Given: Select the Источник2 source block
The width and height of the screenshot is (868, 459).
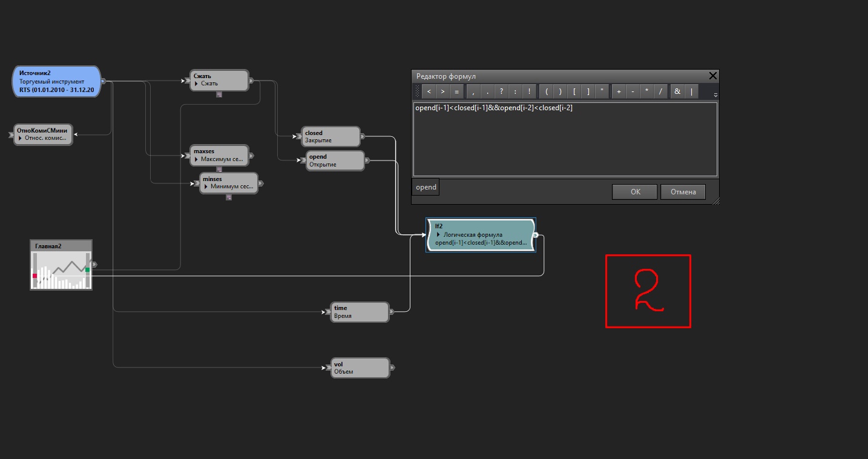Looking at the screenshot, I should [x=57, y=81].
